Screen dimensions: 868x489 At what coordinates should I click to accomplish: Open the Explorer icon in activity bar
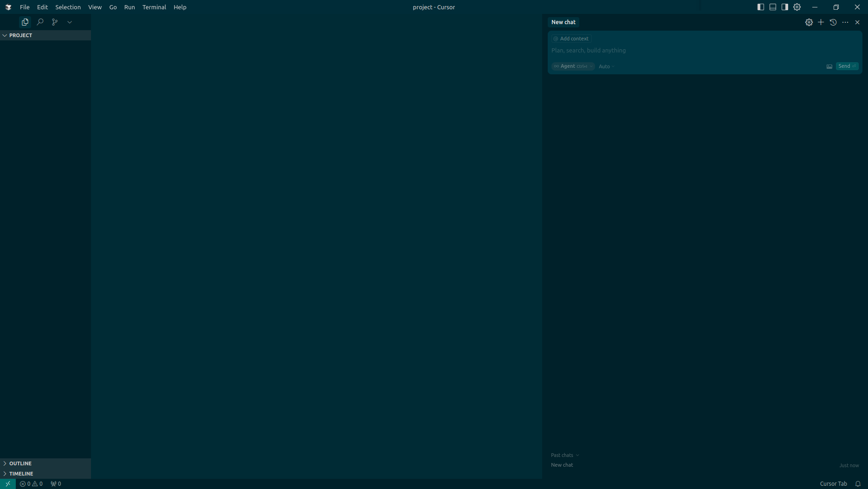point(25,22)
